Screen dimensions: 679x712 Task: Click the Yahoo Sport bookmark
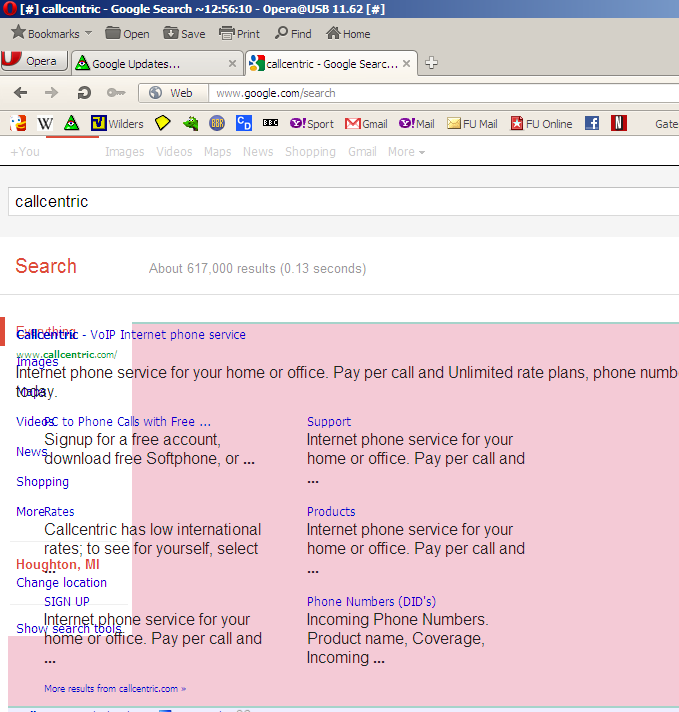[x=312, y=124]
